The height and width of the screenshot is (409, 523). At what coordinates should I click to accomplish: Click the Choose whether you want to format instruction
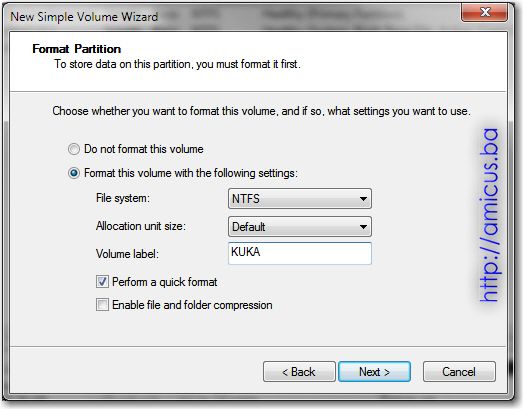point(261,111)
